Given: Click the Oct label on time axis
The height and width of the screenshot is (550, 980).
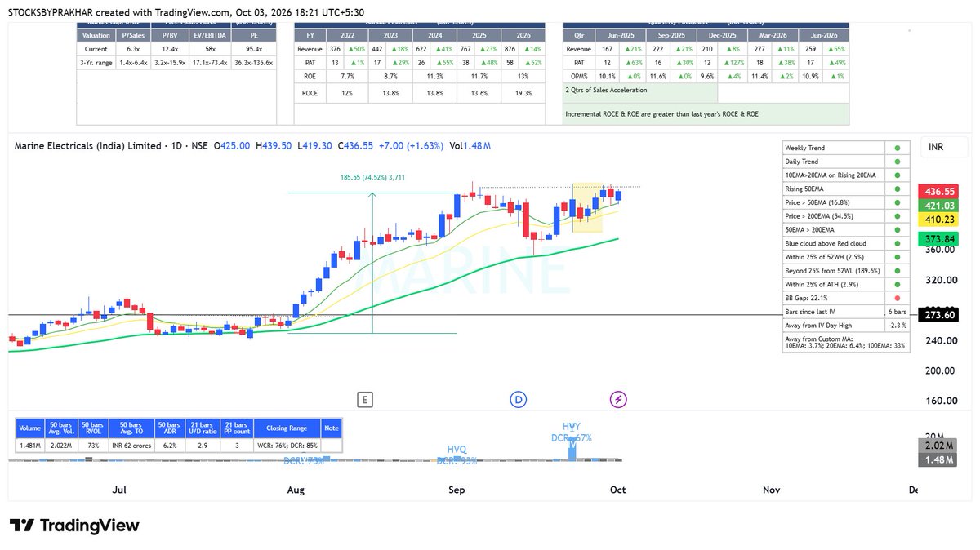Looking at the screenshot, I should click(x=617, y=490).
